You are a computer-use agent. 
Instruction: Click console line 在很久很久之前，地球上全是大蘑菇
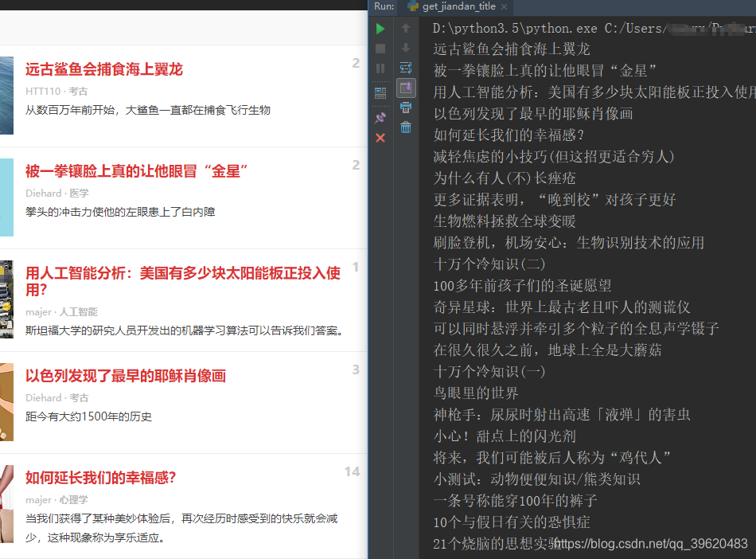coord(548,350)
